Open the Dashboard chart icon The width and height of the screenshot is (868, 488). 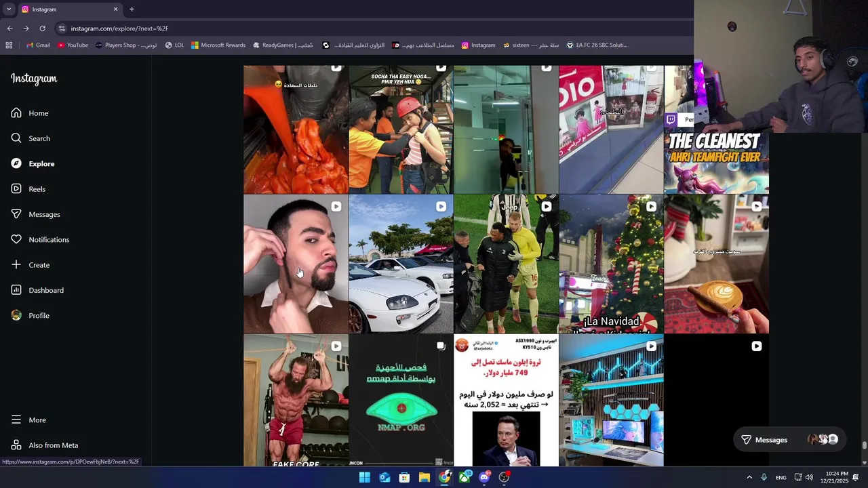click(16, 290)
